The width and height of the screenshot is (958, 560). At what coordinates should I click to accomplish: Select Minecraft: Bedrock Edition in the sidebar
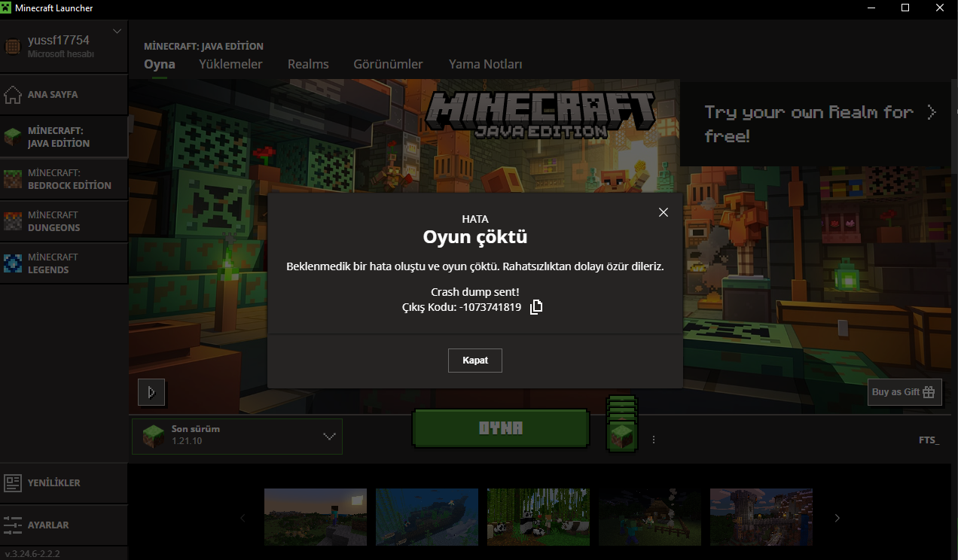pos(64,179)
